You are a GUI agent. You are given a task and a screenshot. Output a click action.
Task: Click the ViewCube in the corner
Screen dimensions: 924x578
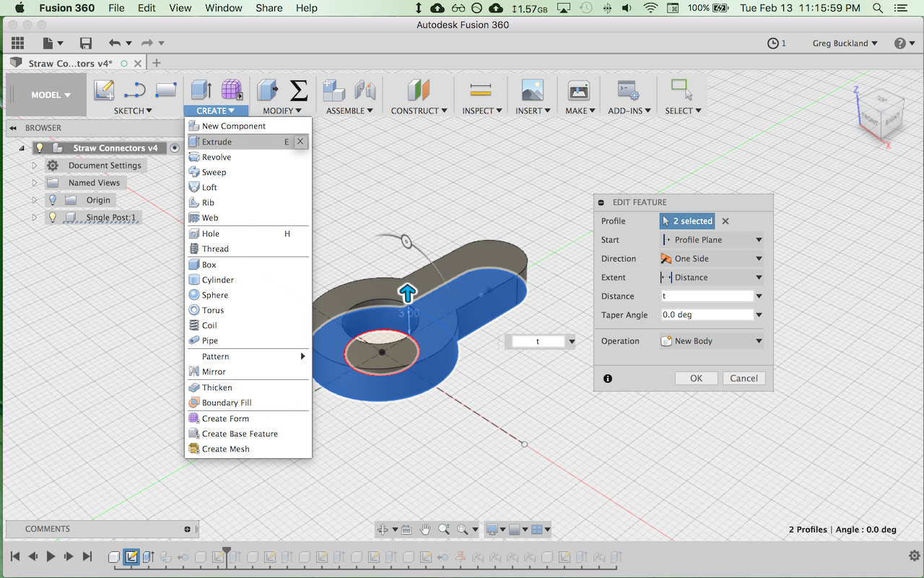click(882, 117)
